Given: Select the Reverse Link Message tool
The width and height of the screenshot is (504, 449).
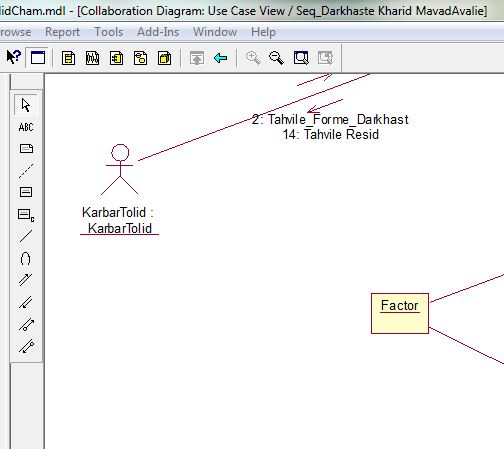Looking at the screenshot, I should point(26,302).
